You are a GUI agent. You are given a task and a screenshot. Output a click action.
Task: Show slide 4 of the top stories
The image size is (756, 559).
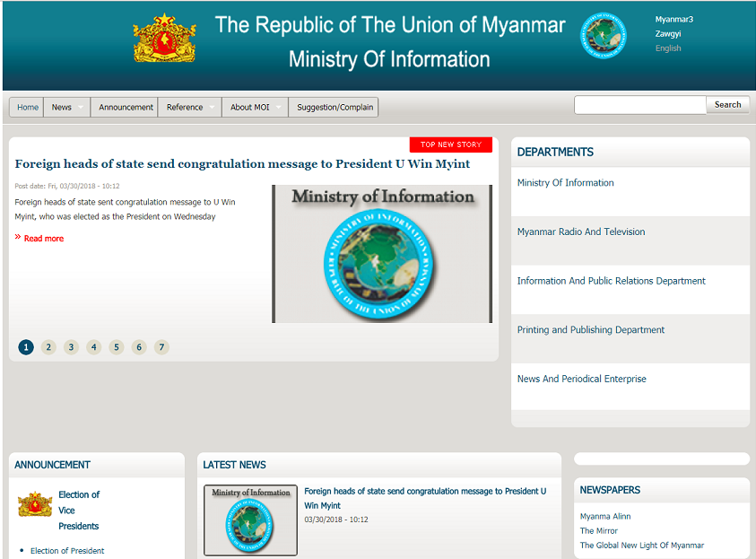coord(94,346)
